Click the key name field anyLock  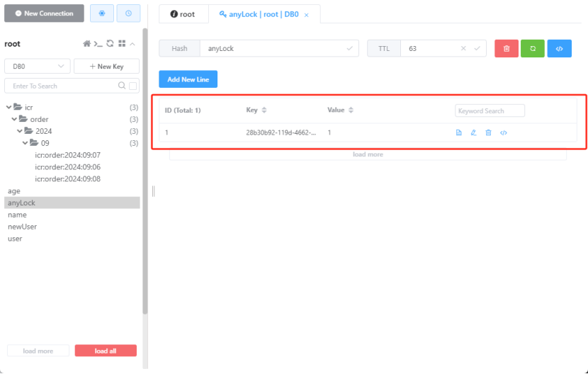(279, 48)
